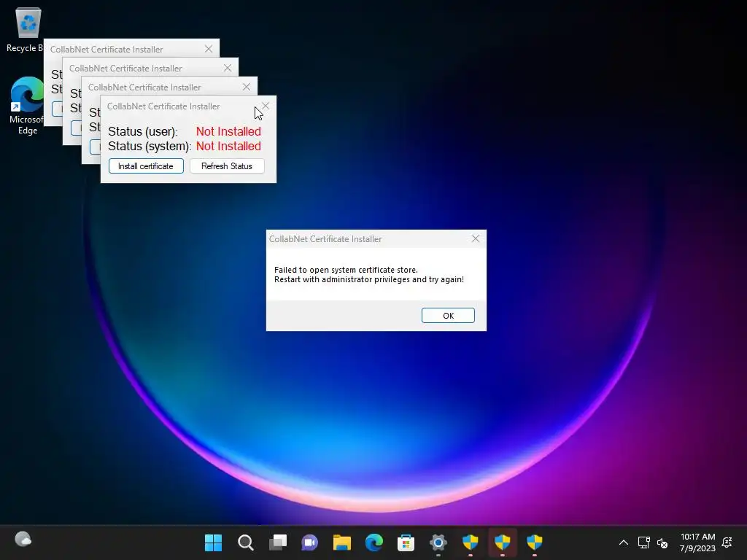Screen dimensions: 747x560
Task: Click the third installer window's title text
Action: [x=145, y=87]
